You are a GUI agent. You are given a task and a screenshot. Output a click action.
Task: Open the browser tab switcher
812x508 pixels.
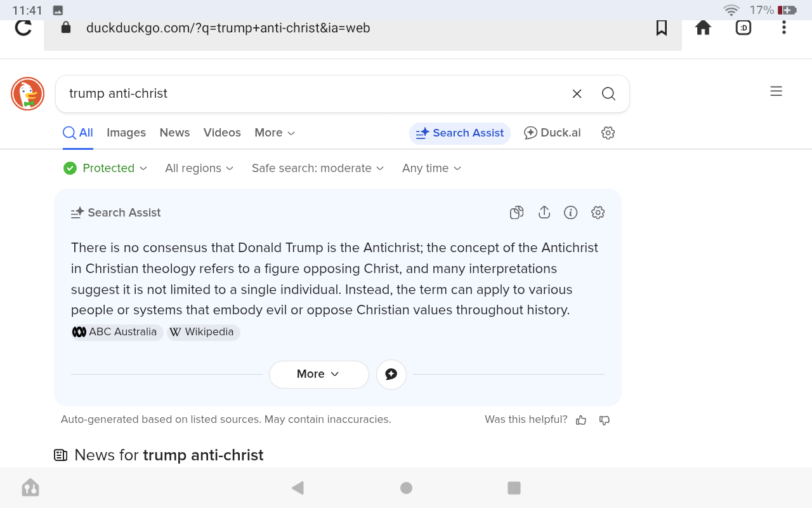point(743,28)
